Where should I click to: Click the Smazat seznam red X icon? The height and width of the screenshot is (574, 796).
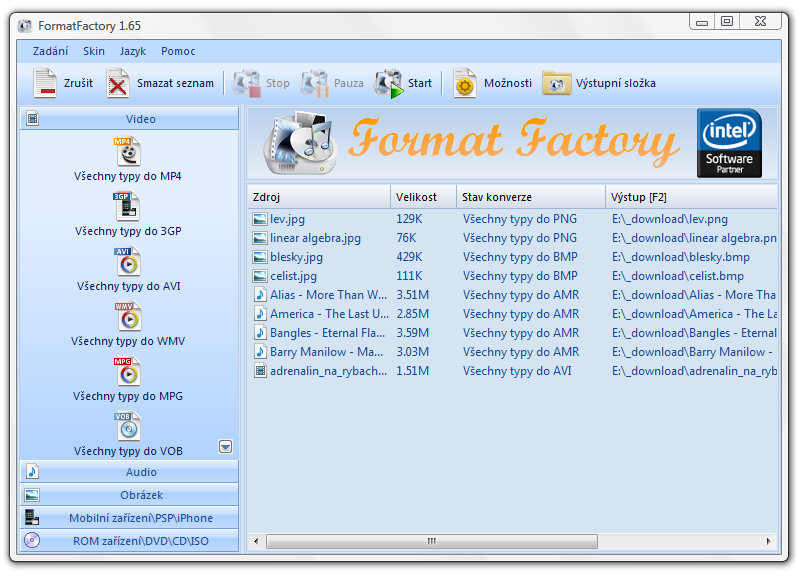118,83
